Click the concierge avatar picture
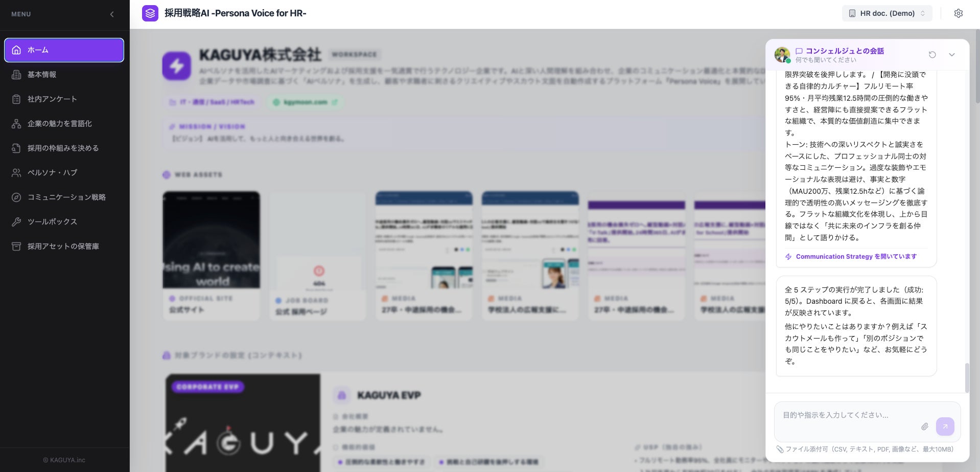The width and height of the screenshot is (980, 472). pos(782,55)
